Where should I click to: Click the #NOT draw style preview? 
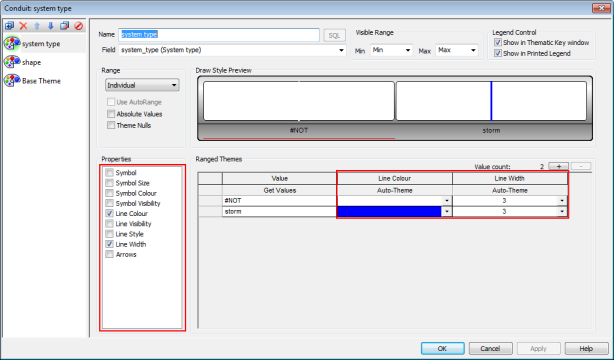299,101
